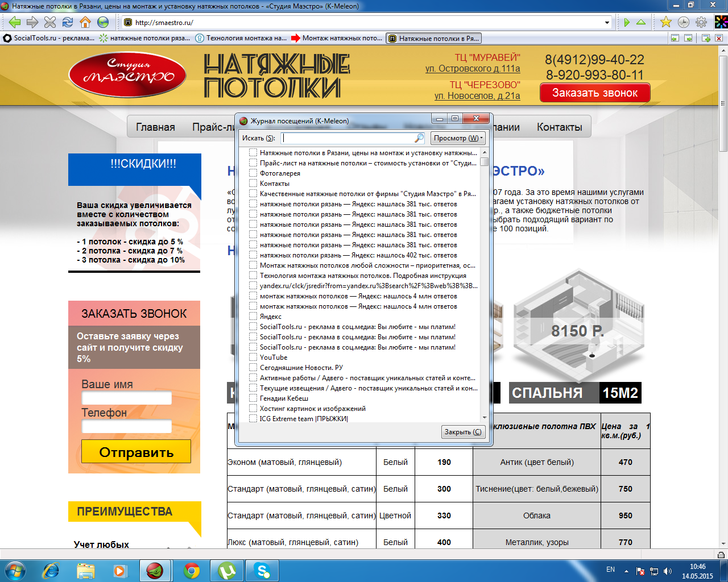Show hidden tray icons arrow
The height and width of the screenshot is (582, 728).
click(x=626, y=571)
